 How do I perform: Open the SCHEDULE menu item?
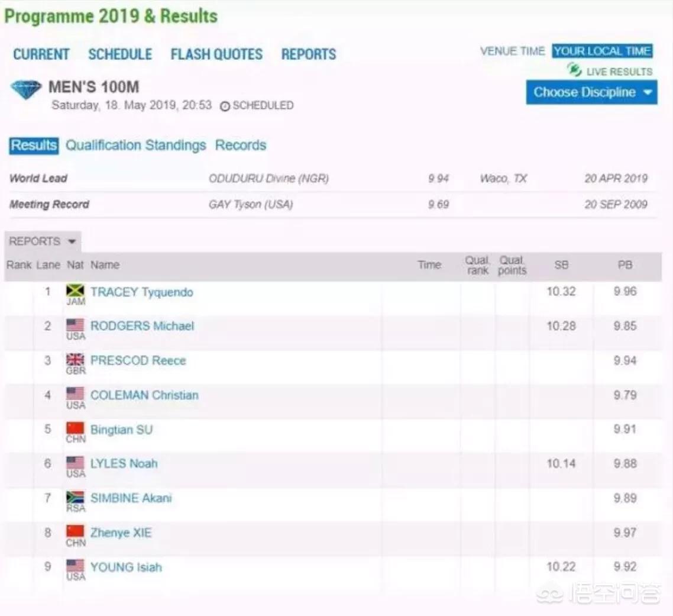click(120, 54)
